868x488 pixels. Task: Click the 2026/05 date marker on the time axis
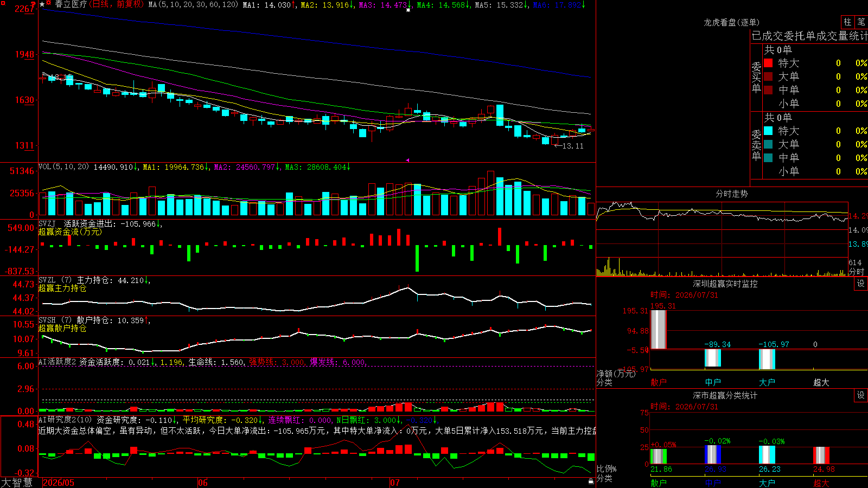(x=59, y=483)
